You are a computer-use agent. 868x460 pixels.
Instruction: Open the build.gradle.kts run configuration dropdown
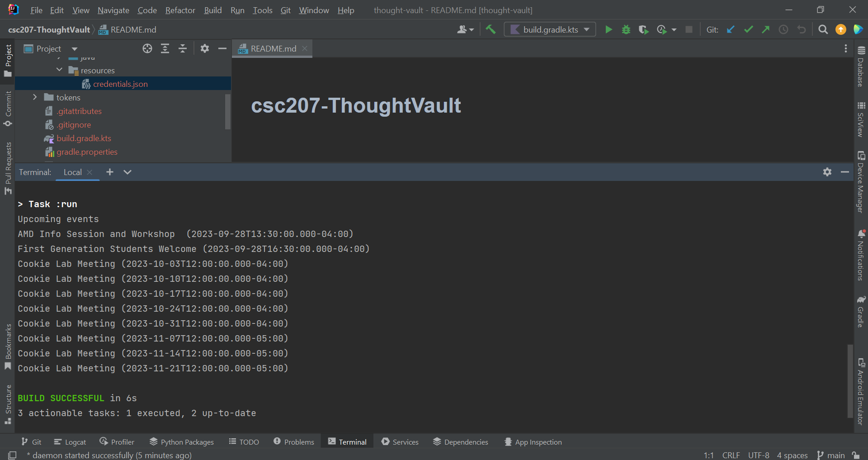[550, 29]
